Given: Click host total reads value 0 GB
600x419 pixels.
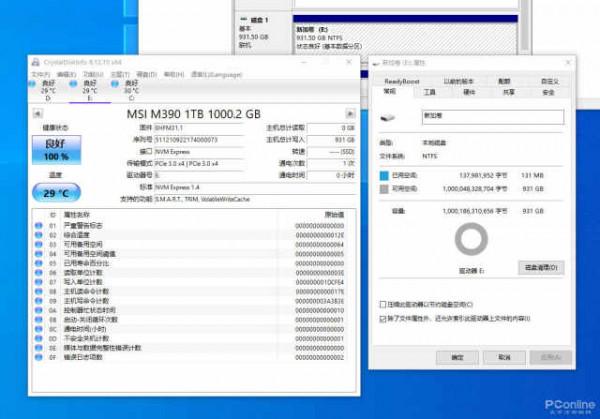Looking at the screenshot, I should pos(331,128).
